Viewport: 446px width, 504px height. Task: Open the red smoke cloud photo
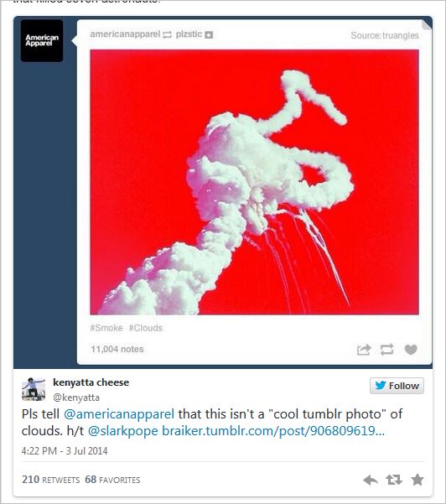click(x=255, y=182)
